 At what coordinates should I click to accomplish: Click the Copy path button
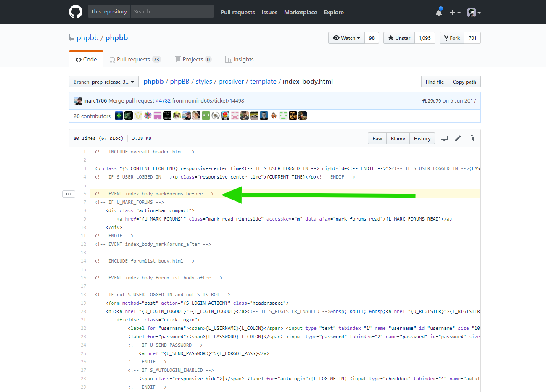464,82
